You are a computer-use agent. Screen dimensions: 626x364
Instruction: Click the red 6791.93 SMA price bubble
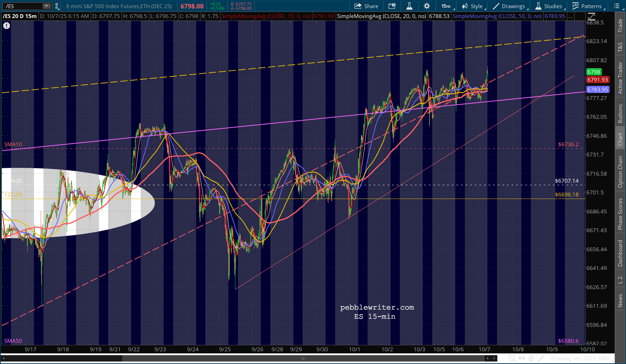tap(598, 80)
